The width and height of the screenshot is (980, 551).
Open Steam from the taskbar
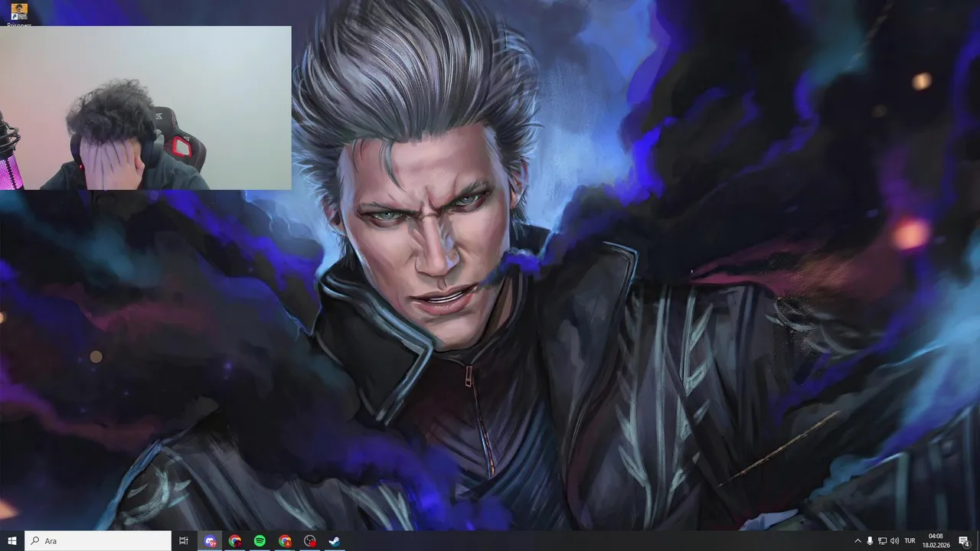(335, 541)
